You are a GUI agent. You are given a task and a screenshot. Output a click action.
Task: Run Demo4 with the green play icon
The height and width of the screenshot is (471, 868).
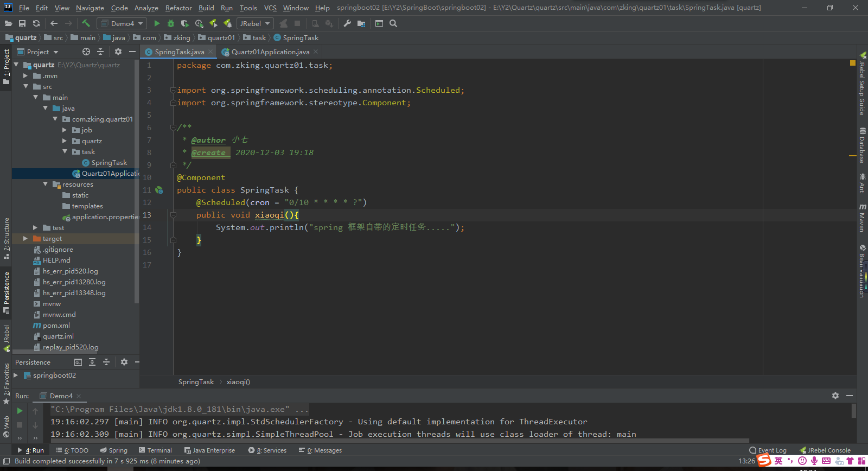157,23
